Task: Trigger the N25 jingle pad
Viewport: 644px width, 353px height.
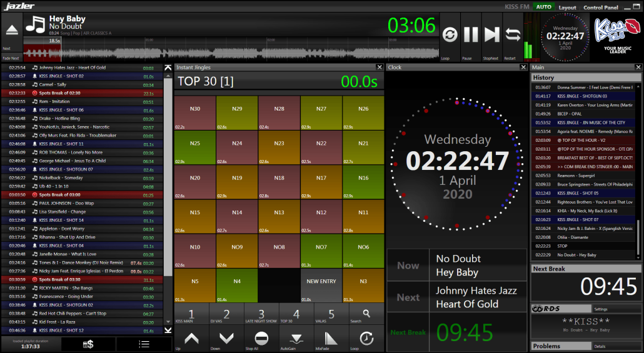Action: point(195,147)
